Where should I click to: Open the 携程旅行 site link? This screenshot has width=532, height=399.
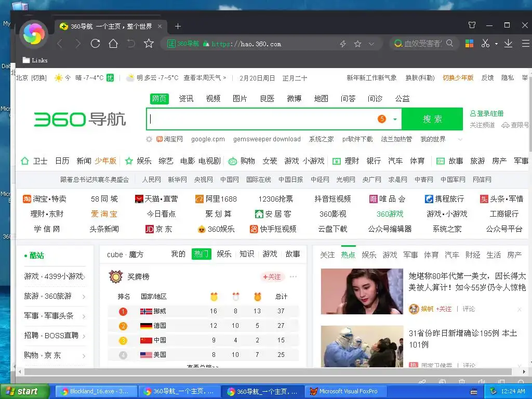(445, 199)
